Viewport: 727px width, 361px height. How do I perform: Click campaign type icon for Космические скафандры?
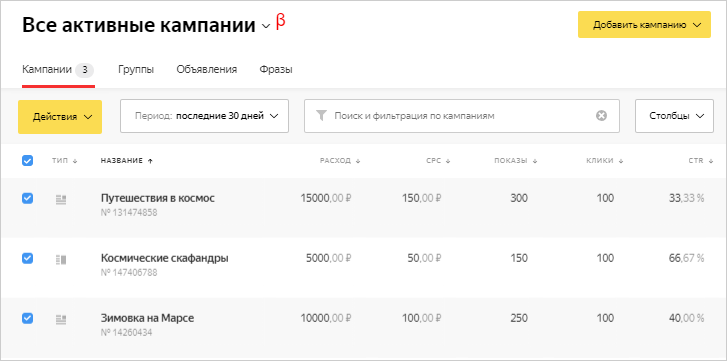pyautogui.click(x=61, y=260)
